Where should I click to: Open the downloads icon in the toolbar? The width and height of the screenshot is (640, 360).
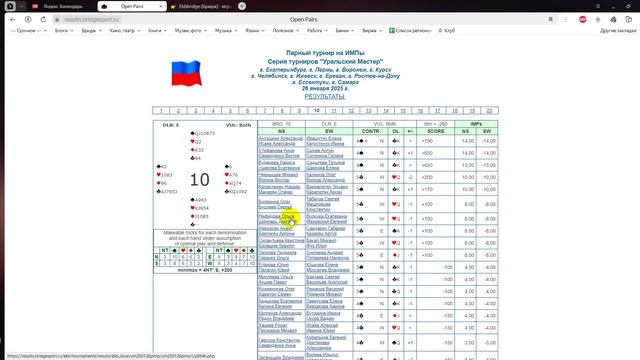pos(598,19)
